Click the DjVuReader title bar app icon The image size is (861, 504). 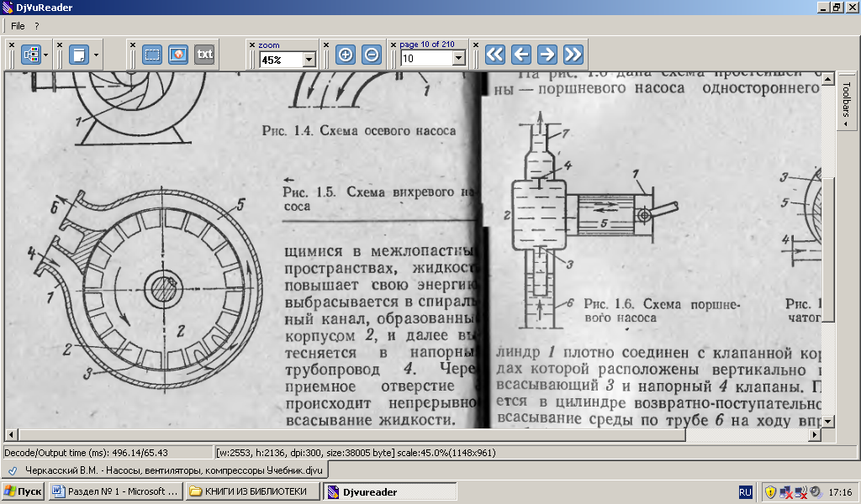point(8,8)
